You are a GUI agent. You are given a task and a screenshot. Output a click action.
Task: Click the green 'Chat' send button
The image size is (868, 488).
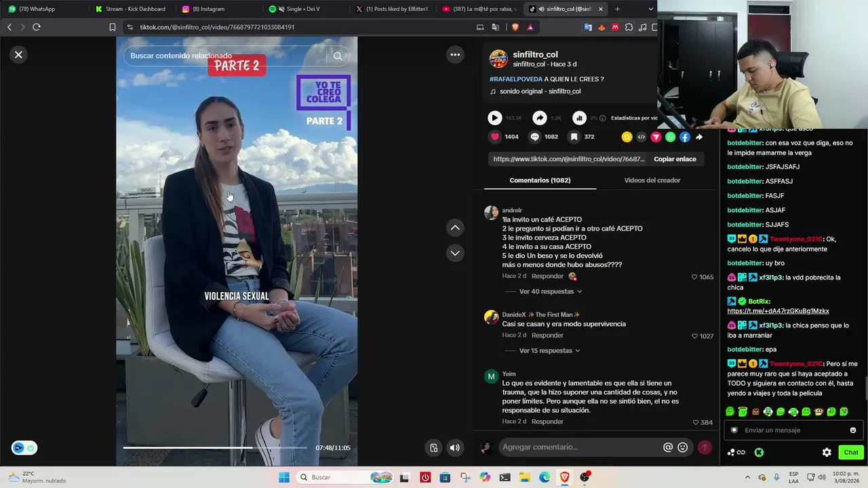pyautogui.click(x=851, y=453)
